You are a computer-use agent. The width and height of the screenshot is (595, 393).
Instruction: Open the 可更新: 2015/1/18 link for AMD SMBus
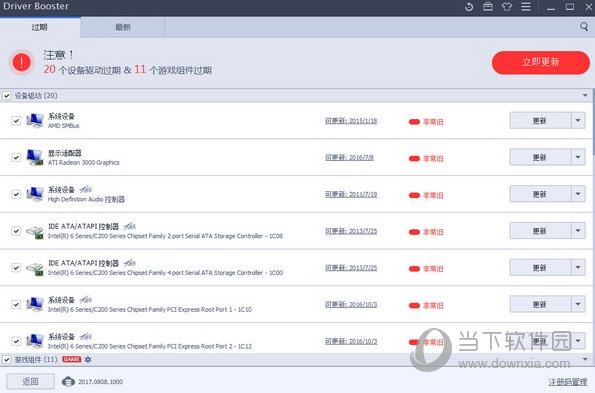pyautogui.click(x=351, y=121)
